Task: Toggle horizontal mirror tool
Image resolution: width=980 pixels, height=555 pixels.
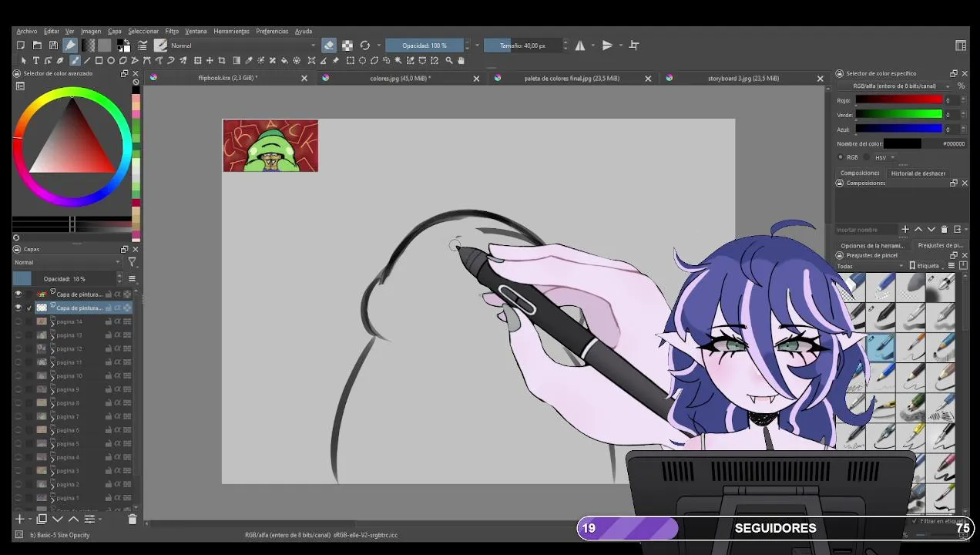Action: [580, 45]
